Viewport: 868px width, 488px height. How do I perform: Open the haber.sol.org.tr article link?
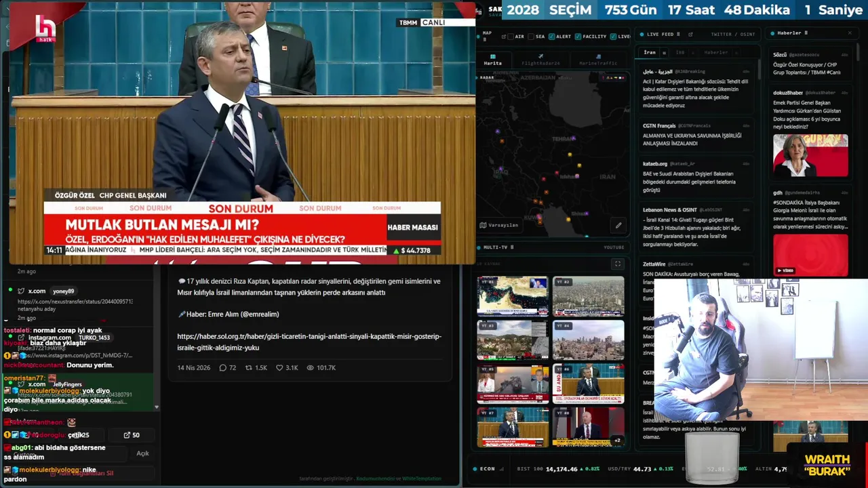[309, 342]
